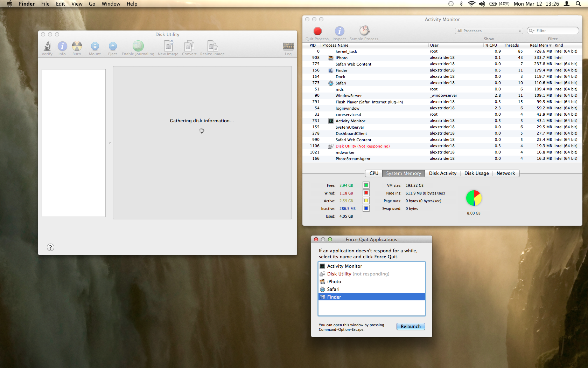Open the Edit menu
Image resolution: width=588 pixels, height=368 pixels.
pyautogui.click(x=60, y=4)
